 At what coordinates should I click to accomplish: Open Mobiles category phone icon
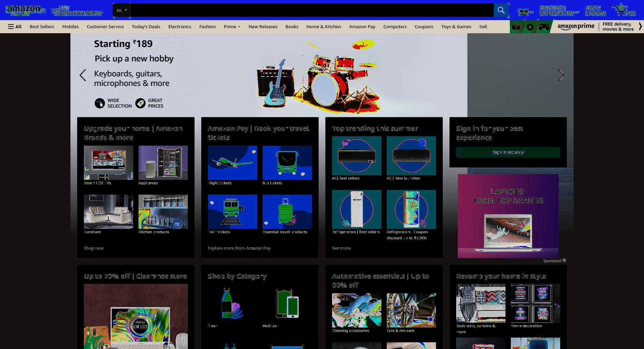[x=287, y=303]
